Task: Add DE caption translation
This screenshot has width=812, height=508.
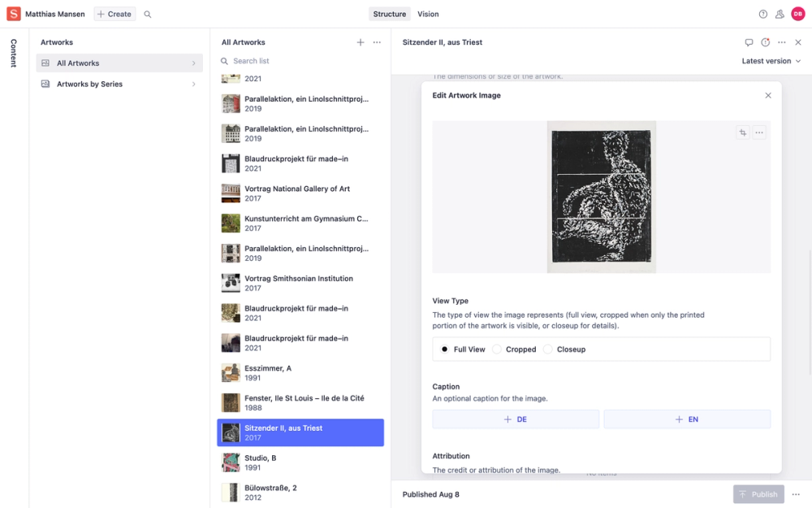Action: (x=516, y=419)
